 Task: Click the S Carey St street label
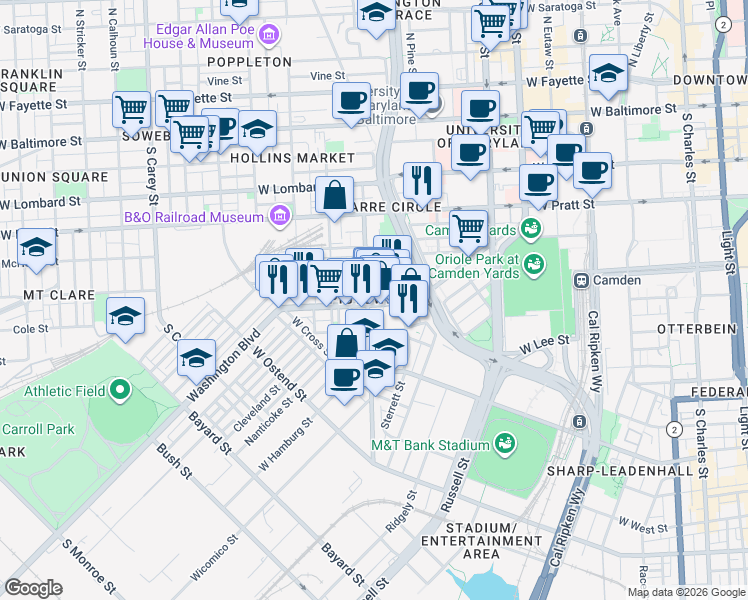pos(151,175)
